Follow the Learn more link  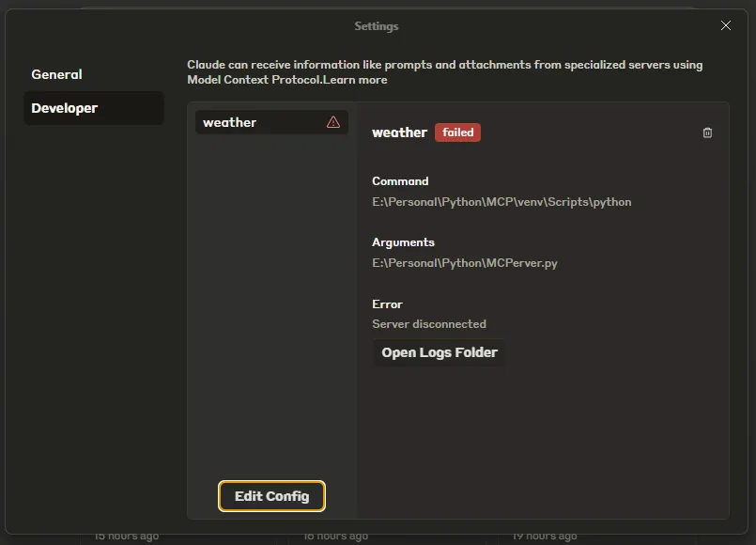[355, 80]
